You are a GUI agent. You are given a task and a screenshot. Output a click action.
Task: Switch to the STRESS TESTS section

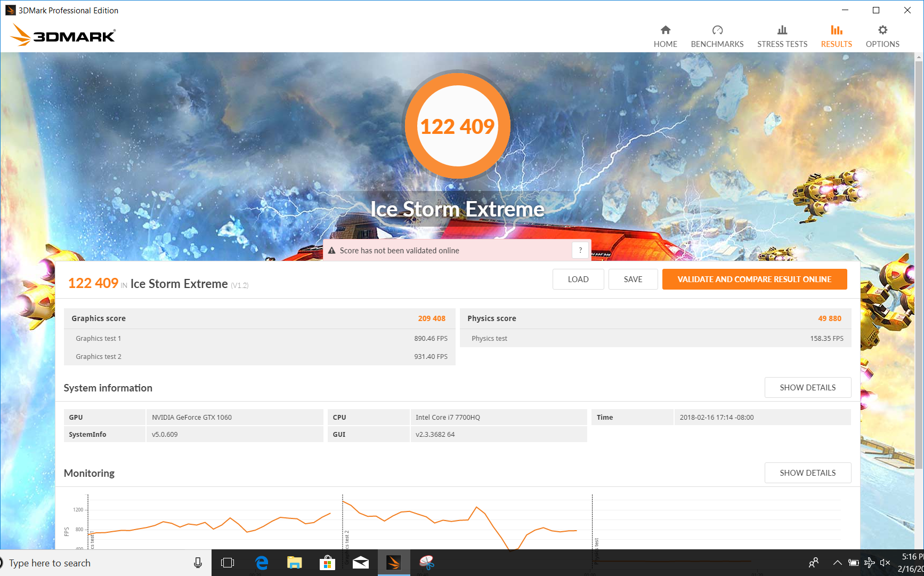(782, 36)
